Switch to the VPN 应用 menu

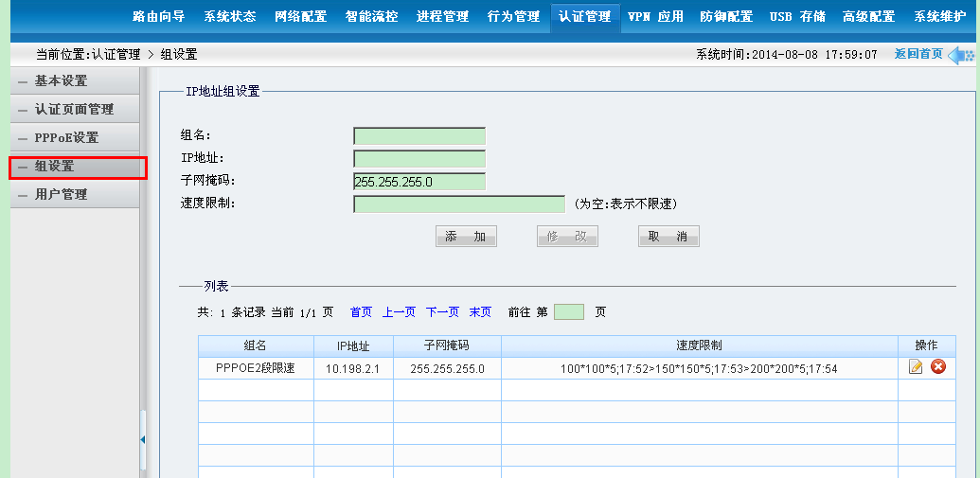pos(655,16)
